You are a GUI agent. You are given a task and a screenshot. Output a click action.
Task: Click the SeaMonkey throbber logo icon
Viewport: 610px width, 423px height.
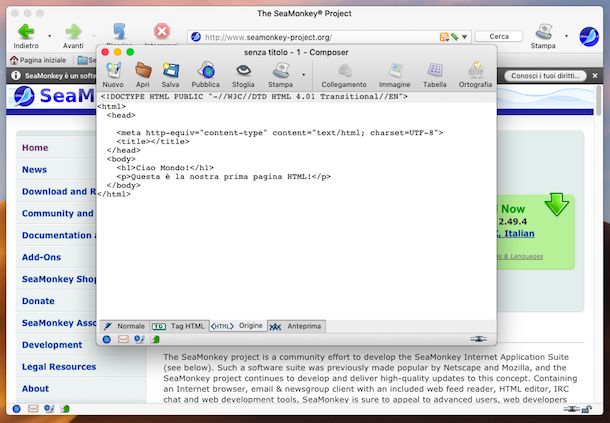click(589, 37)
